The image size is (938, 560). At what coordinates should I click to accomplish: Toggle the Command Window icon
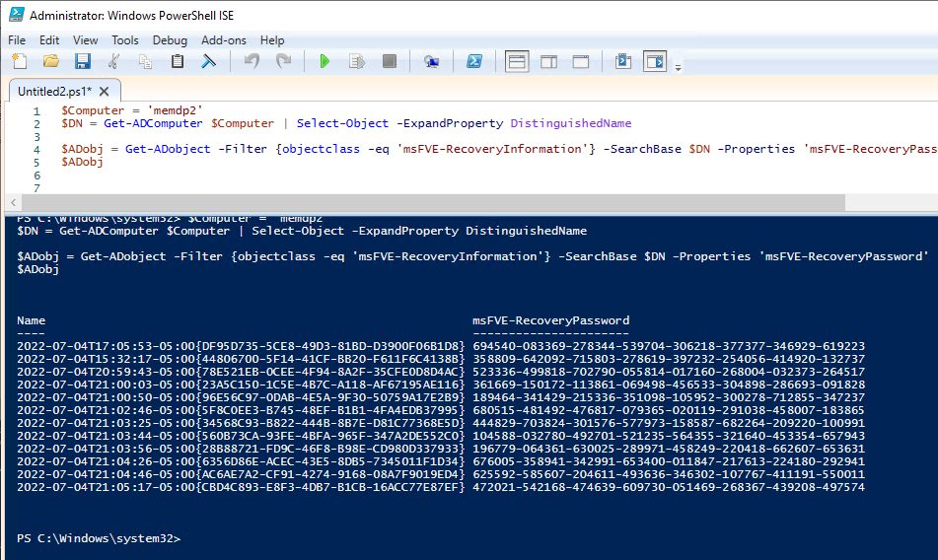click(622, 61)
